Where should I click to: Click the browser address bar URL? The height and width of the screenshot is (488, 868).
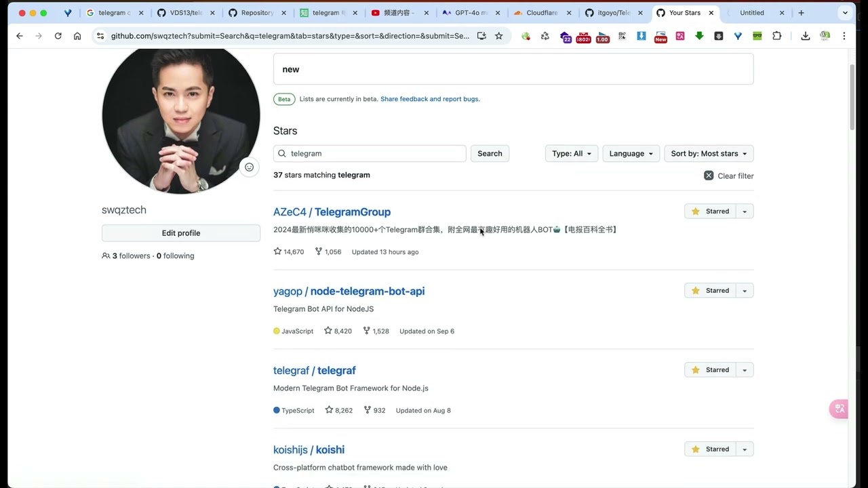290,36
